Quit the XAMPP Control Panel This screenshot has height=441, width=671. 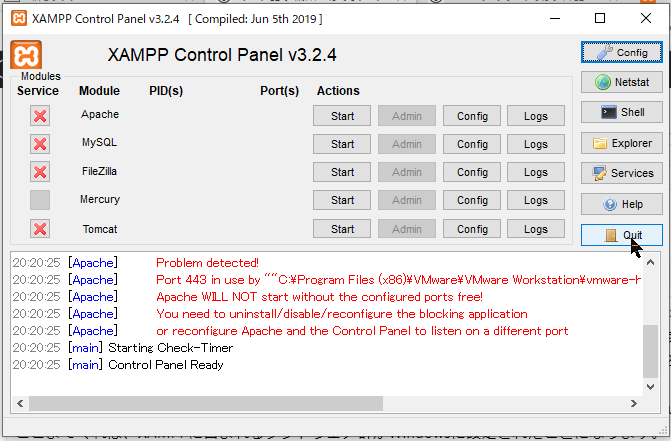[622, 235]
